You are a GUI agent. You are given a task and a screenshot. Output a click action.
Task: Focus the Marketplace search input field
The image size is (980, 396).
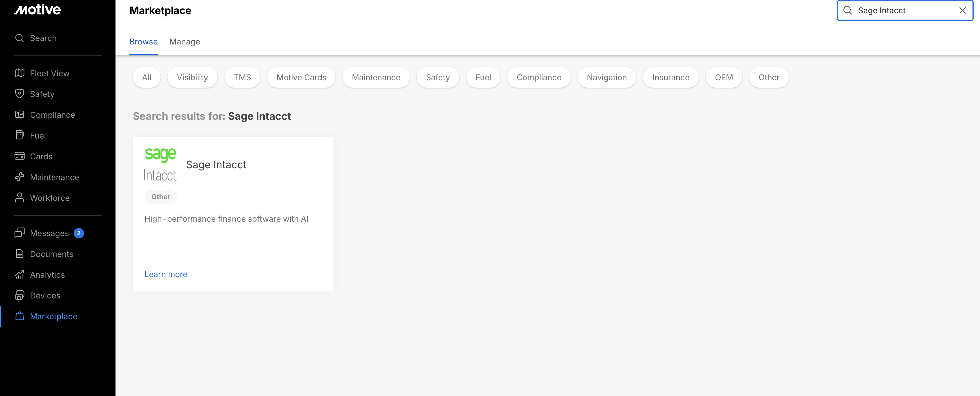click(905, 10)
